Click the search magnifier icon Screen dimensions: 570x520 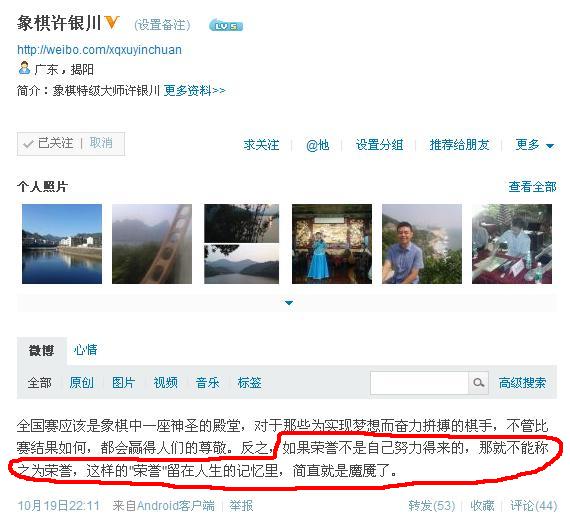[478, 383]
